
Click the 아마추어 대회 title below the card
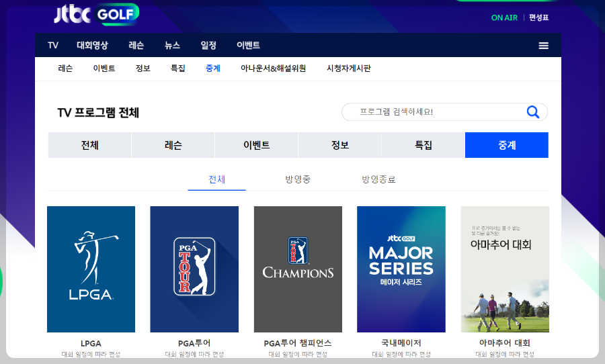point(505,343)
